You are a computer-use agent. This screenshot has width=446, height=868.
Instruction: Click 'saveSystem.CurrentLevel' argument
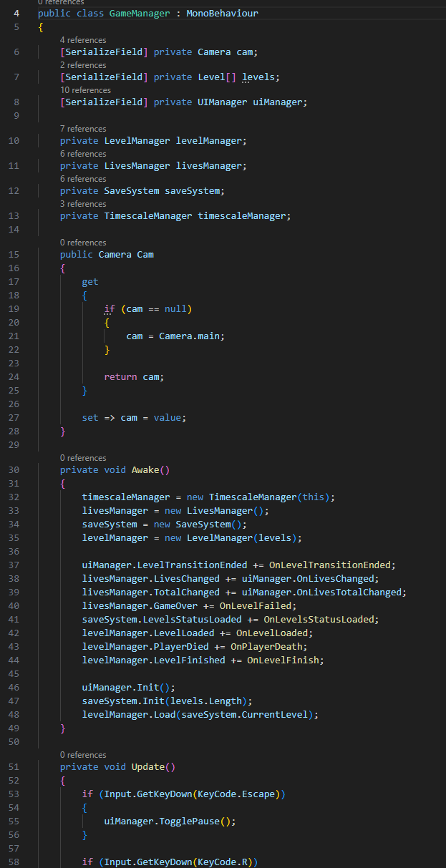tap(244, 715)
